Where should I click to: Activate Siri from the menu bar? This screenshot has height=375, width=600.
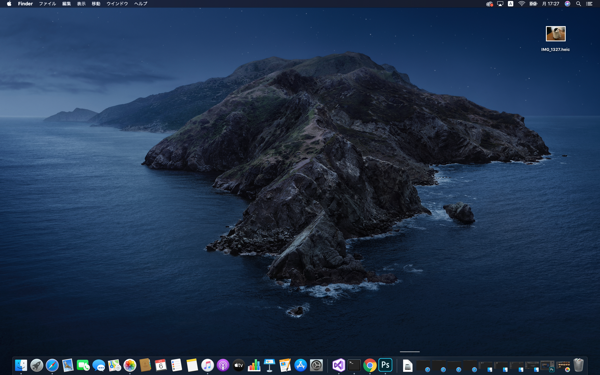(567, 3)
